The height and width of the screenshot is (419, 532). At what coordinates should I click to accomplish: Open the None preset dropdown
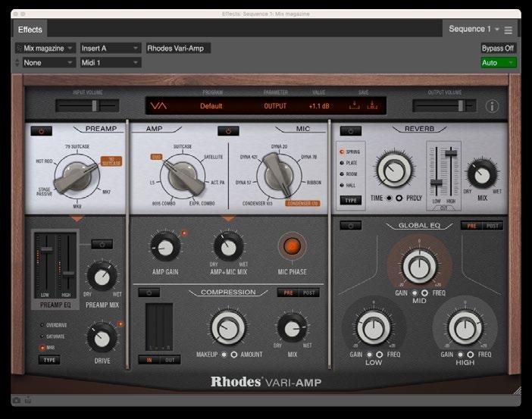point(49,63)
